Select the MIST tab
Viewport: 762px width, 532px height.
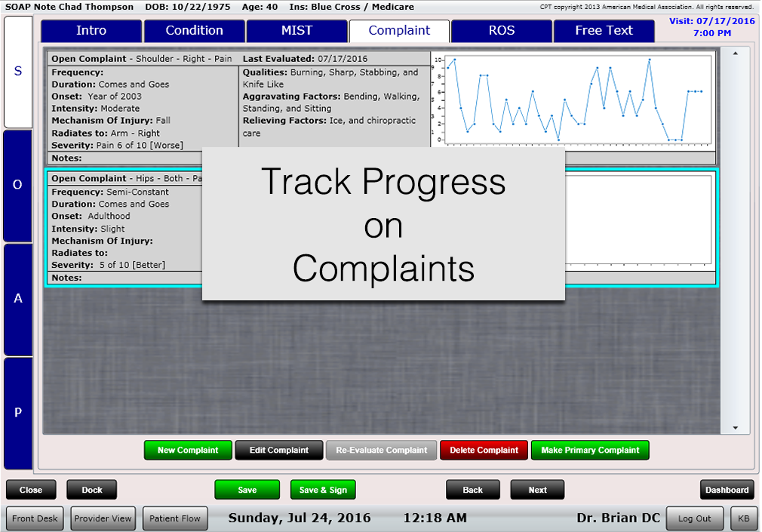point(297,31)
